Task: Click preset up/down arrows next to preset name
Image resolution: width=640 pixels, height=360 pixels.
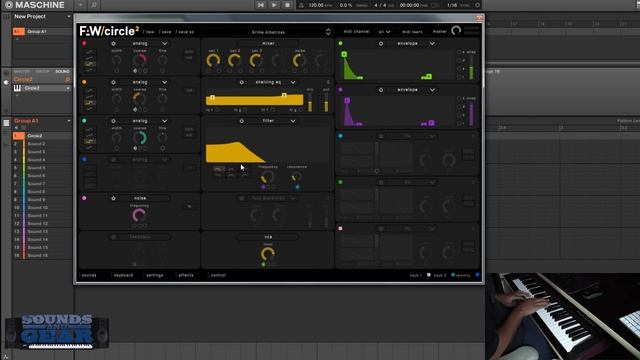Action: pos(328,32)
